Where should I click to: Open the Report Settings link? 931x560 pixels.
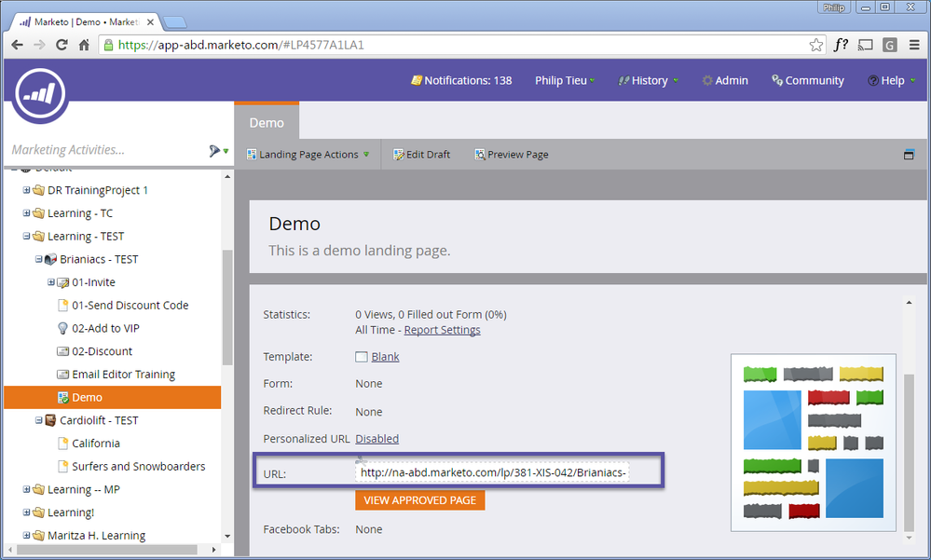coord(442,330)
